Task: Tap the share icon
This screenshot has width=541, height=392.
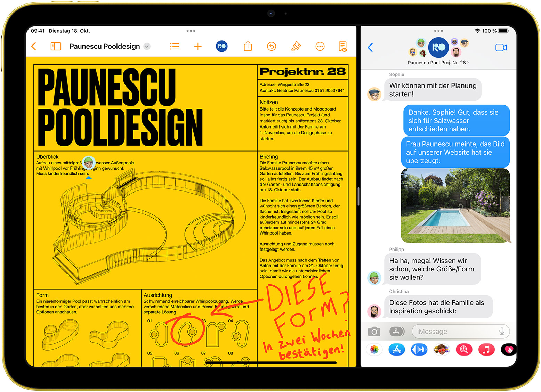Action: point(248,46)
